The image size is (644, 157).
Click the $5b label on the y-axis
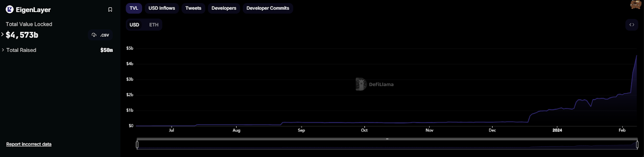(x=130, y=48)
